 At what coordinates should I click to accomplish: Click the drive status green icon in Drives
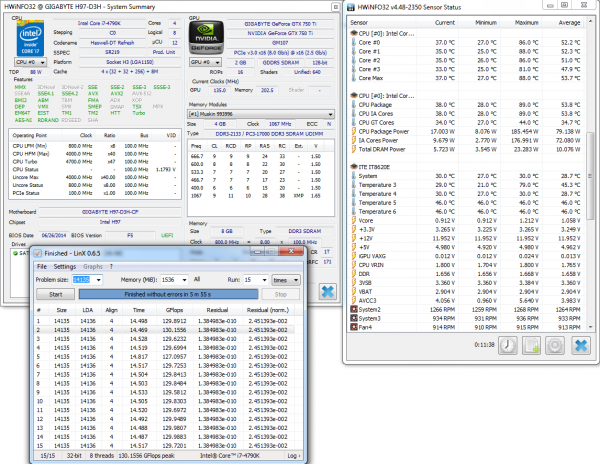coord(15,253)
